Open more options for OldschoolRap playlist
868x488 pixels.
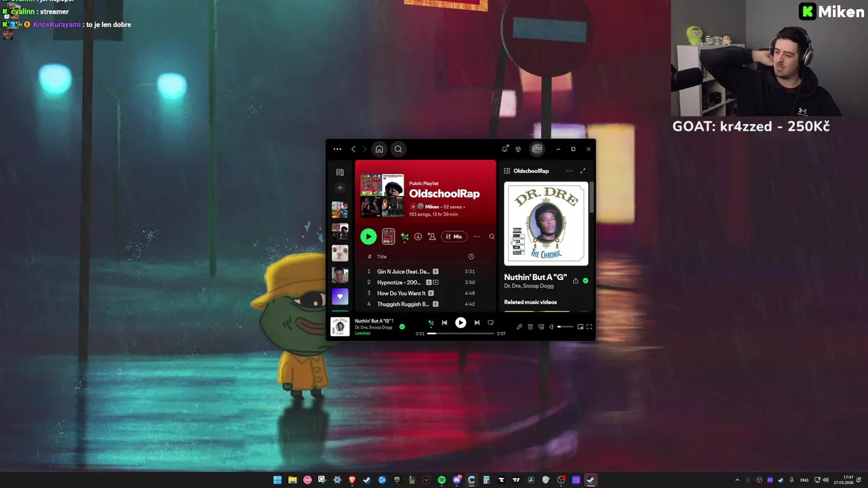477,237
